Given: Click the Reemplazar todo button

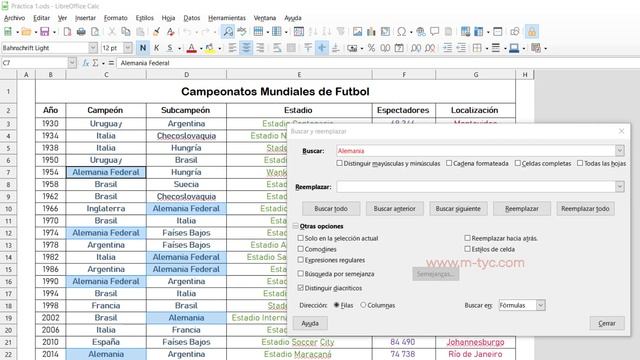Looking at the screenshot, I should tap(585, 209).
